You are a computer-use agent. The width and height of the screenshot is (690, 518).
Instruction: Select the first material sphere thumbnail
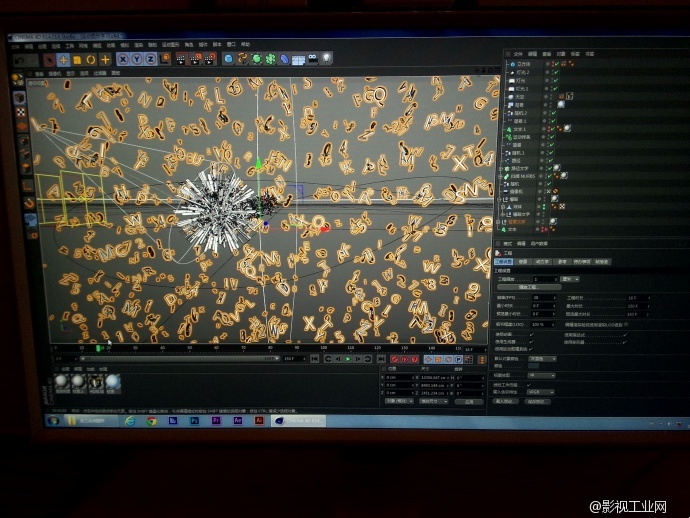pyautogui.click(x=62, y=381)
